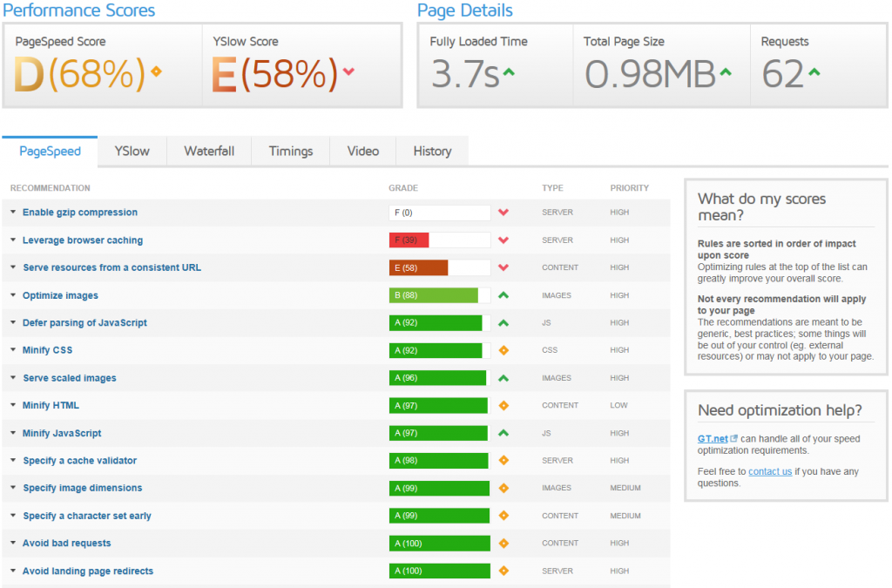Click the external-link icon next to GT.net
The height and width of the screenshot is (588, 892).
tap(733, 438)
